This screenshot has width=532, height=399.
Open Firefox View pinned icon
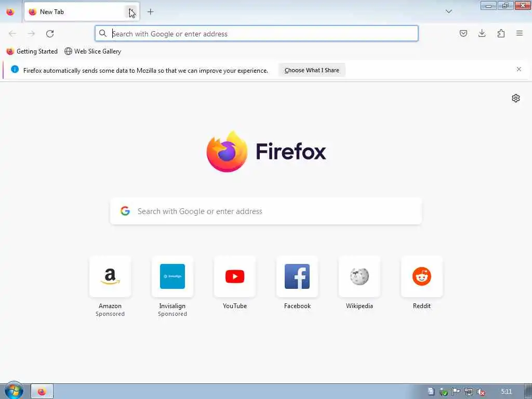click(x=10, y=12)
